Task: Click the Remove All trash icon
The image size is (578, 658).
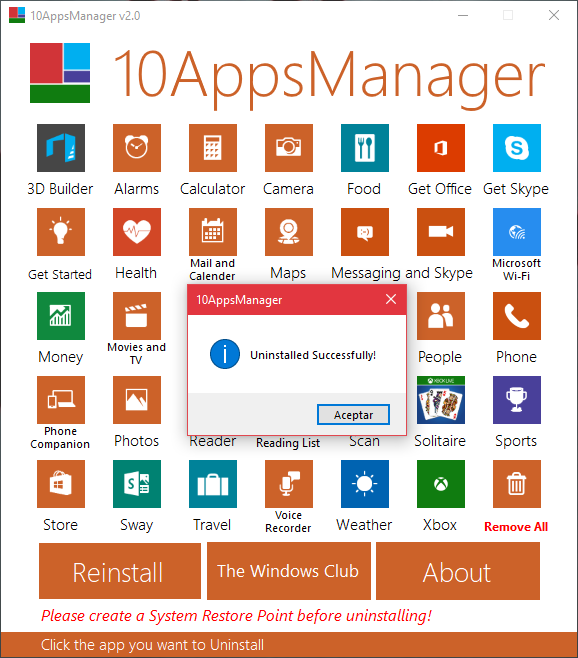Action: coord(517,483)
